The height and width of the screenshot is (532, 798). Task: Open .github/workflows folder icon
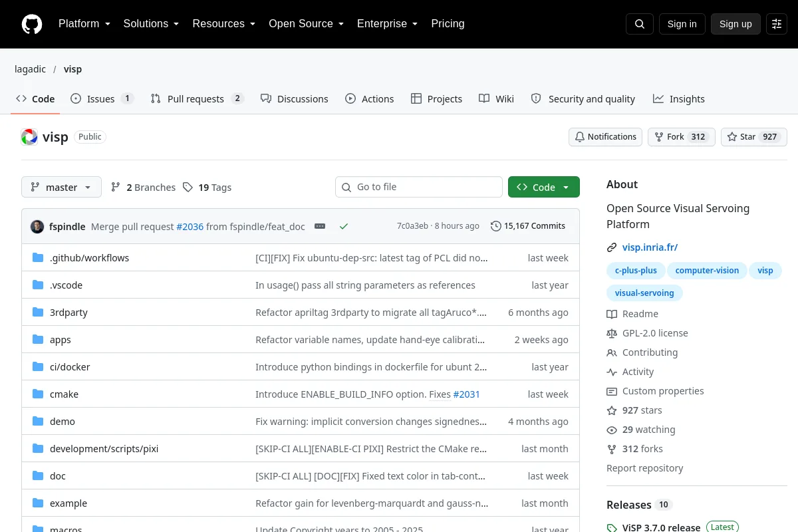tap(38, 258)
